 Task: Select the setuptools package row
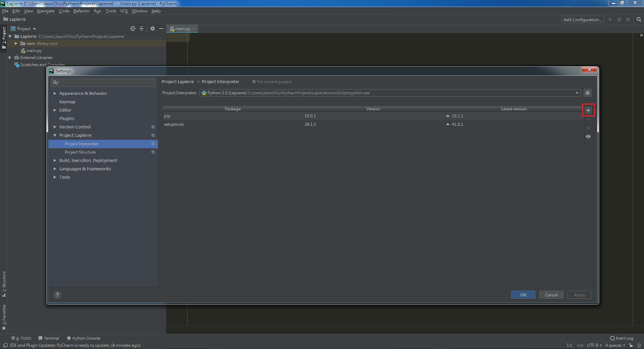(x=373, y=124)
